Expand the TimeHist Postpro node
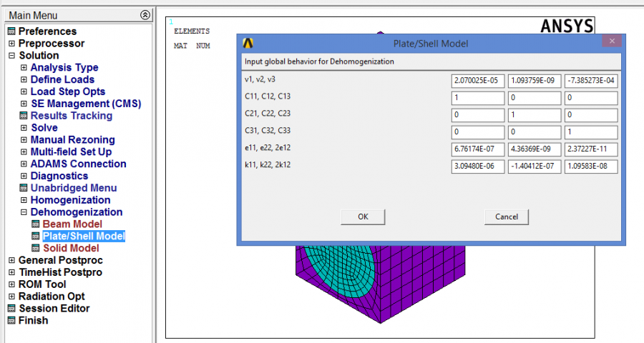This screenshot has width=644, height=343. point(11,272)
